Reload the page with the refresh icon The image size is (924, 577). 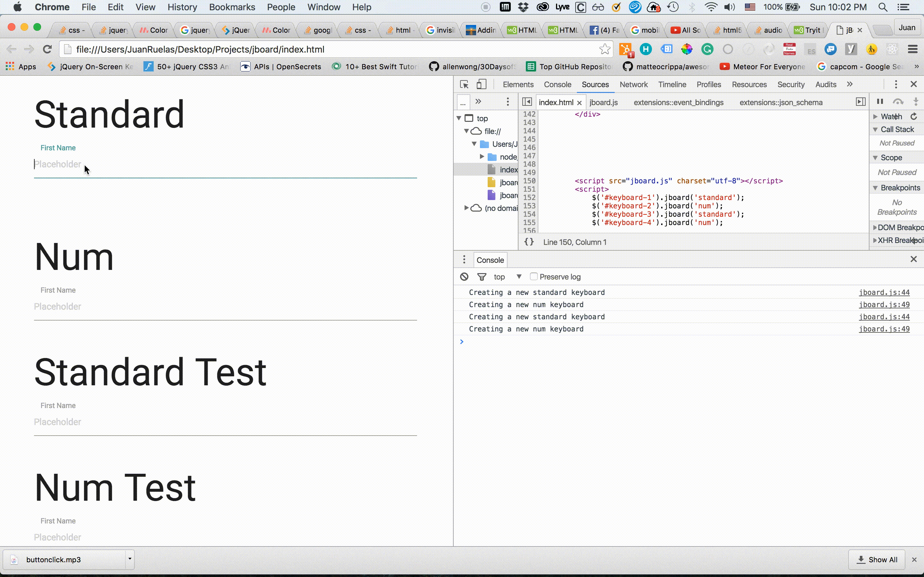pyautogui.click(x=47, y=49)
